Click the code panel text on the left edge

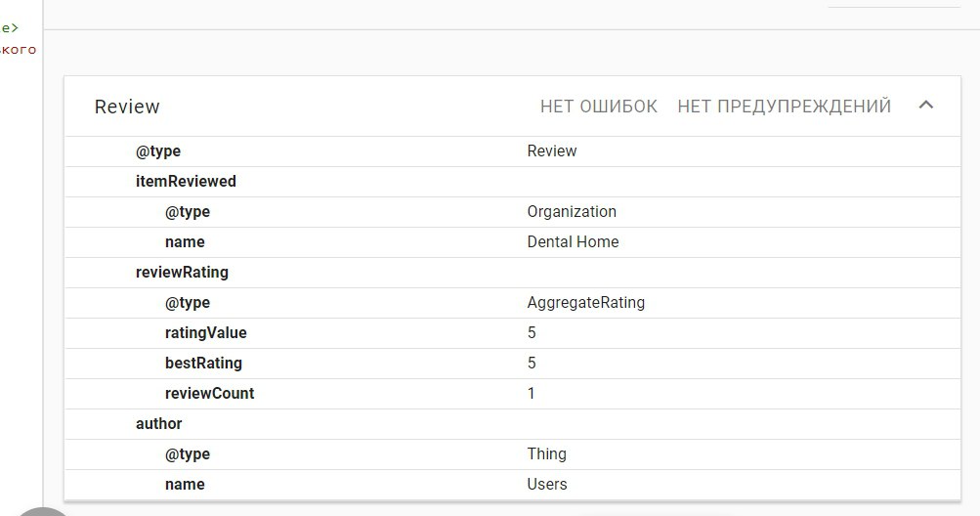[19, 39]
